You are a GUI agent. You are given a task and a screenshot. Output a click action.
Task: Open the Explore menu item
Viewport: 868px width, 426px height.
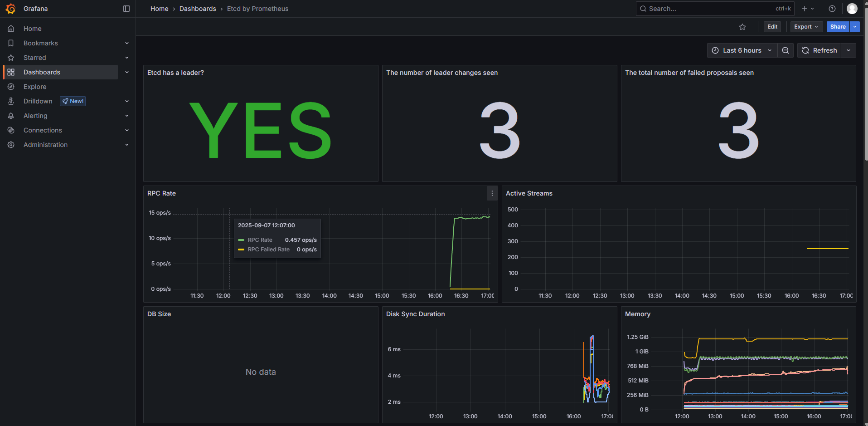coord(35,87)
